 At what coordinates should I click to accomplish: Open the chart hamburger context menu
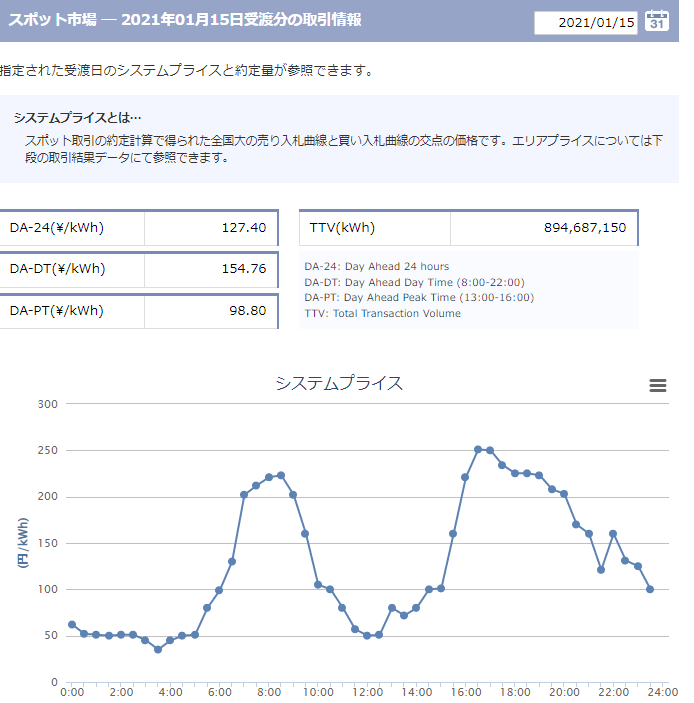tap(658, 385)
